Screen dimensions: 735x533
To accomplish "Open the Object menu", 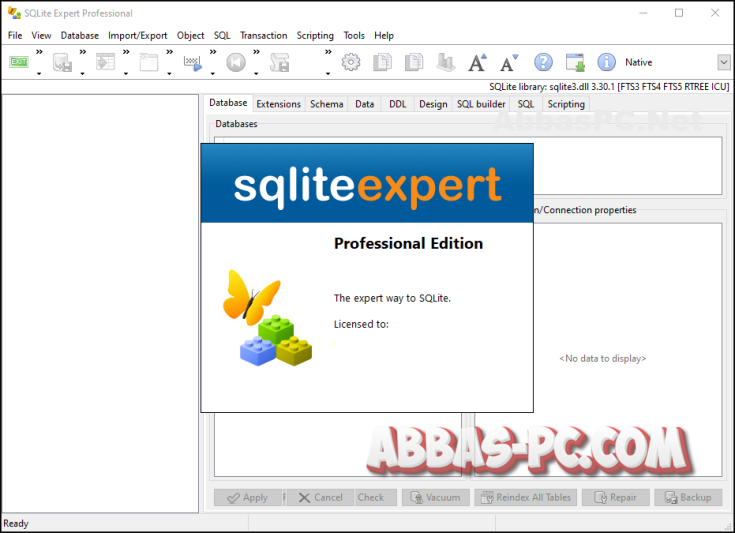I will tap(190, 36).
